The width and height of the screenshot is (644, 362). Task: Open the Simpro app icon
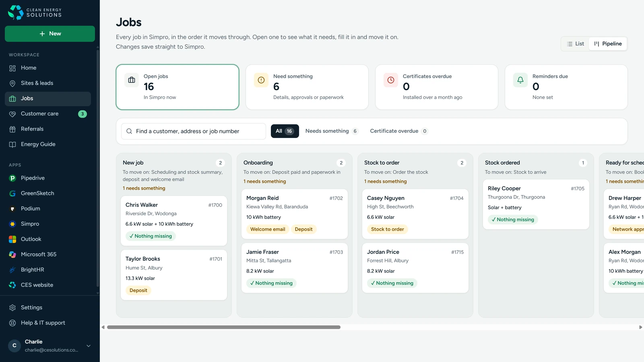[x=12, y=224]
